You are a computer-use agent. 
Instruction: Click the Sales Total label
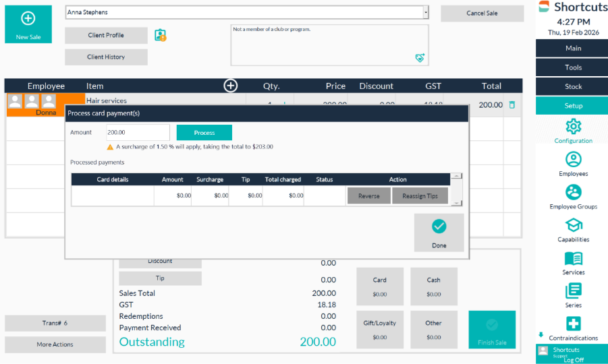click(x=137, y=293)
